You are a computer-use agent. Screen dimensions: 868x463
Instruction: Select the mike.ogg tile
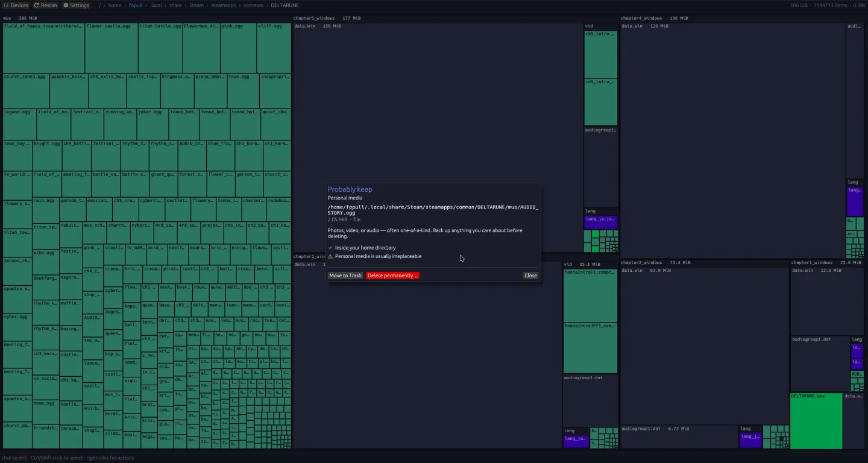tap(46, 262)
